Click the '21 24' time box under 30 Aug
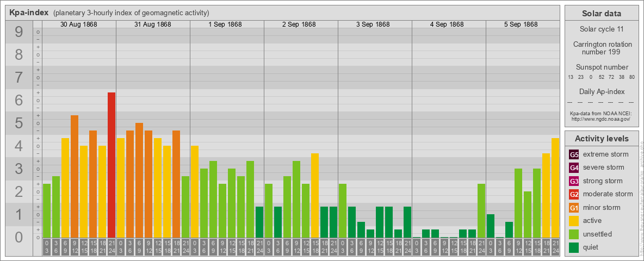 [x=112, y=247]
